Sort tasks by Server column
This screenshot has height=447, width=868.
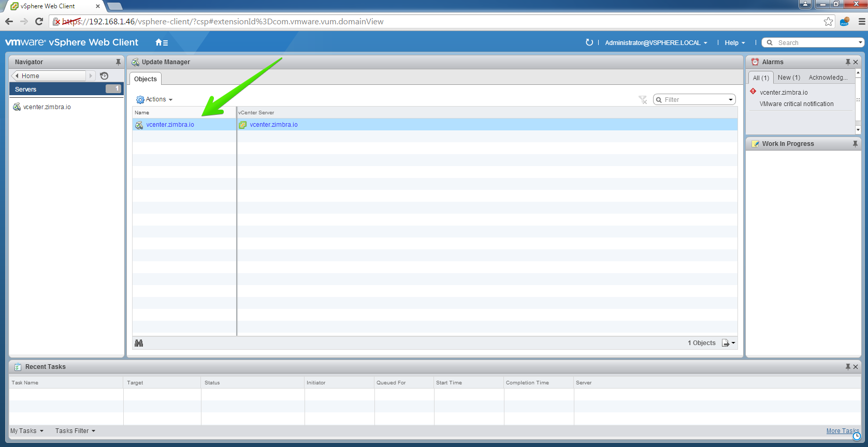pos(717,383)
